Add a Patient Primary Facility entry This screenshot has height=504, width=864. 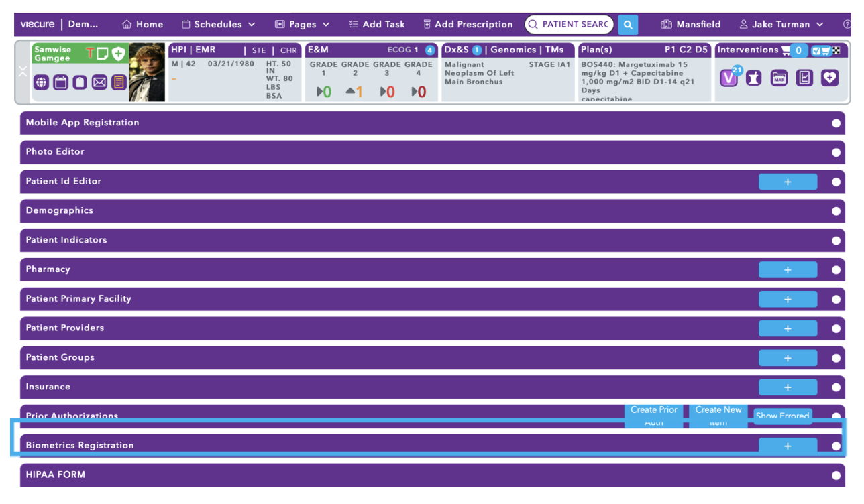coord(788,299)
